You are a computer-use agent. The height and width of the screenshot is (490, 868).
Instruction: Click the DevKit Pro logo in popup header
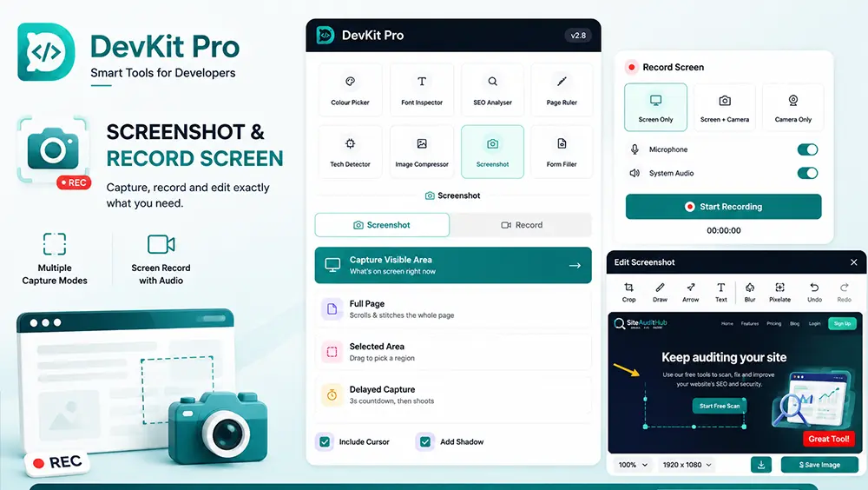(325, 35)
